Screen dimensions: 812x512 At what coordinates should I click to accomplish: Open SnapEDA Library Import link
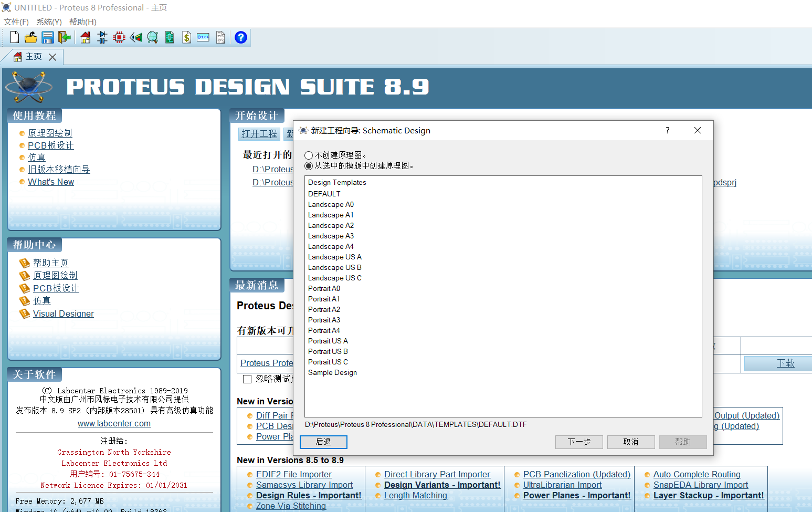click(701, 485)
